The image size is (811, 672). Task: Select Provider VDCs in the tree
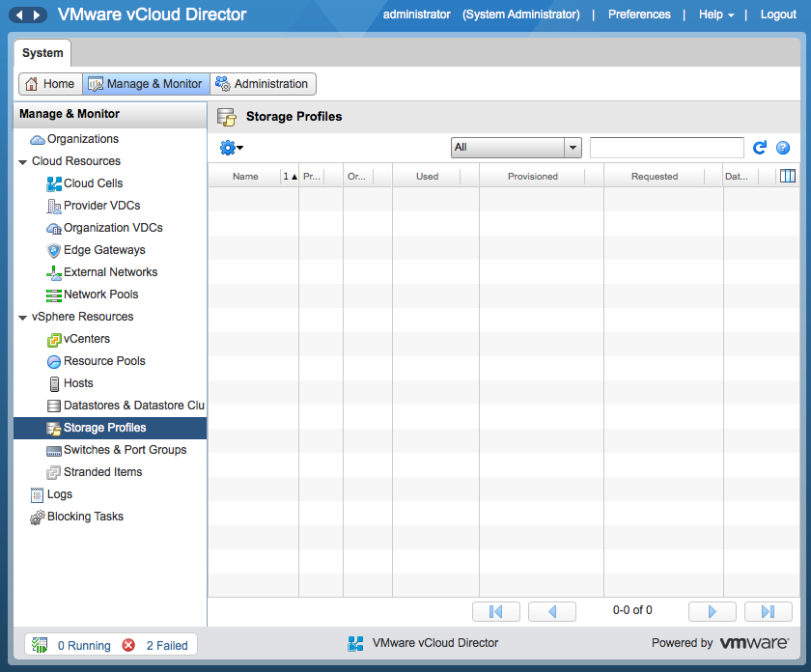pos(102,206)
